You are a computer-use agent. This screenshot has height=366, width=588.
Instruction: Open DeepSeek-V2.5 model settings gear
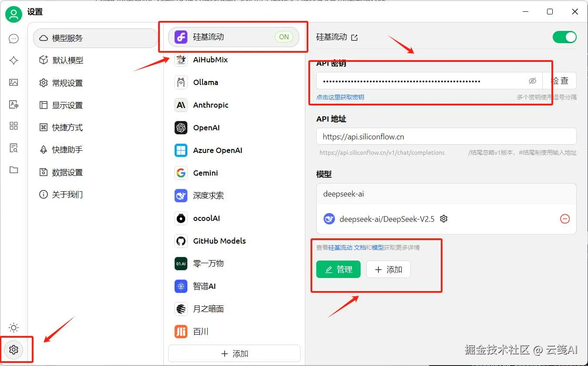(444, 219)
